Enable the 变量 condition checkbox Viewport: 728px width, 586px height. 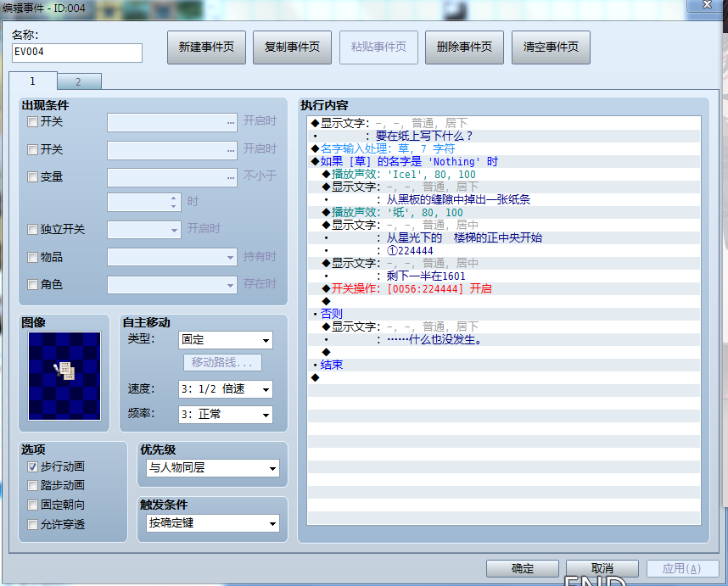coord(32,176)
